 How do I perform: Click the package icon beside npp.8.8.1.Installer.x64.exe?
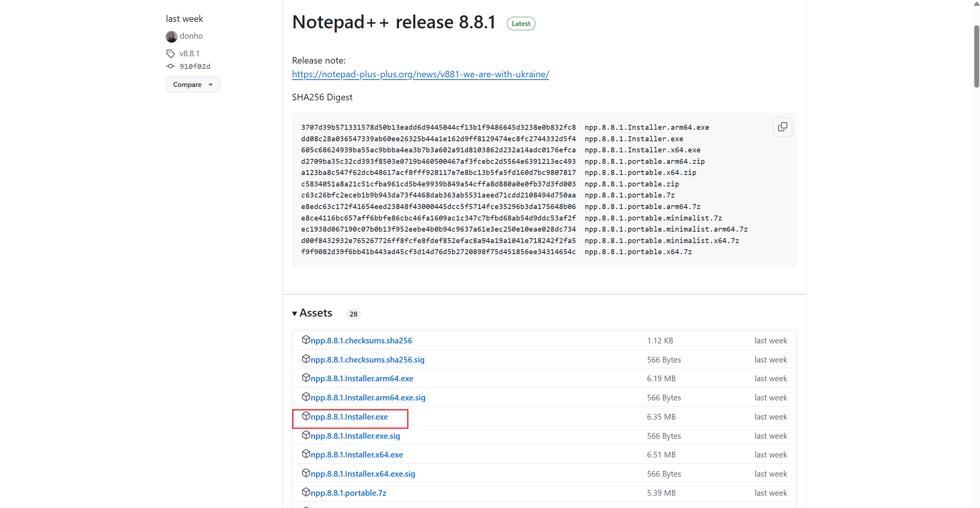coord(306,454)
